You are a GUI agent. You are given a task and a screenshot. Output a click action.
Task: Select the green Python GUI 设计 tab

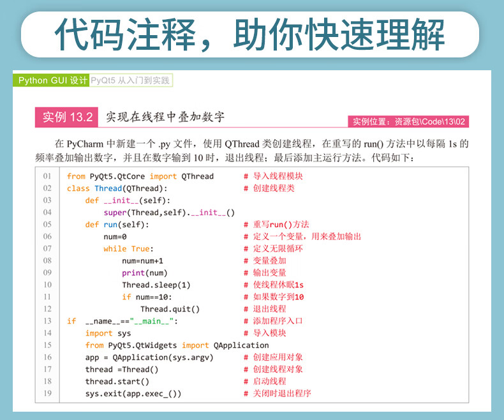tap(51, 80)
